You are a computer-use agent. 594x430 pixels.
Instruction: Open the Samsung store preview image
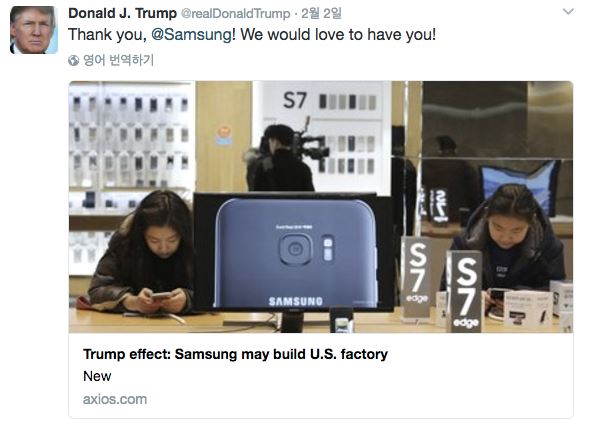(320, 207)
